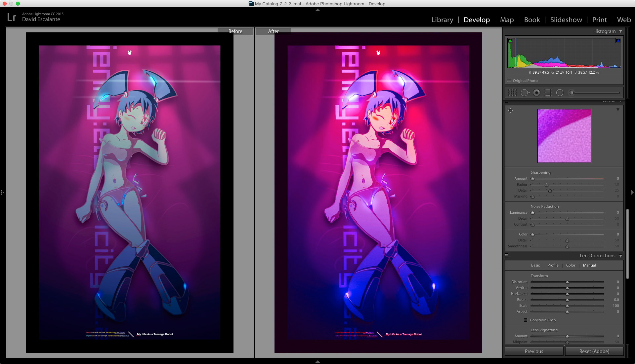Click the detail zoom target picker icon

(x=511, y=110)
